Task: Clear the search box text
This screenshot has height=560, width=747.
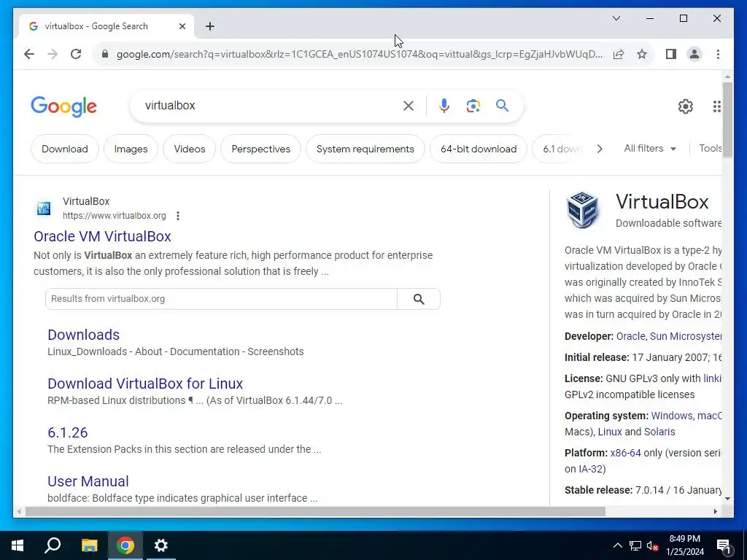Action: 409,106
